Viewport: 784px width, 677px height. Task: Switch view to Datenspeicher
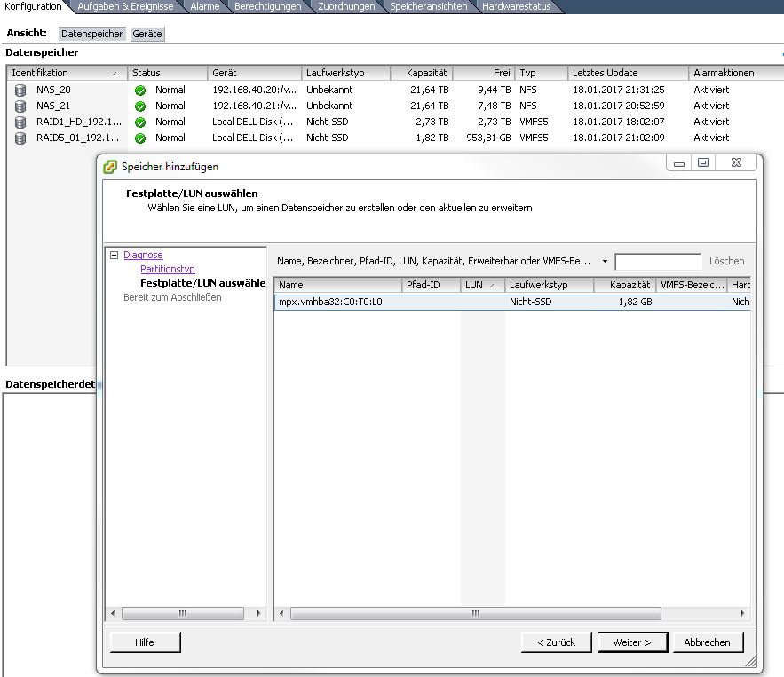(93, 34)
